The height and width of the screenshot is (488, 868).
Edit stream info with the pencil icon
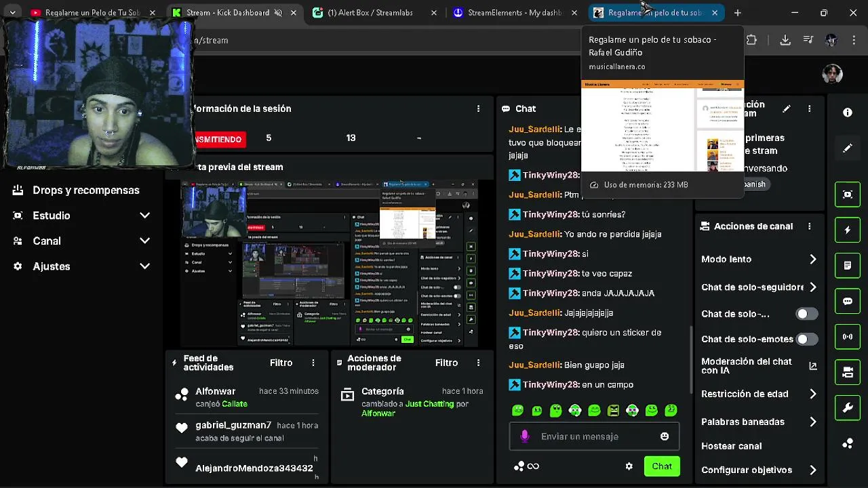click(786, 108)
